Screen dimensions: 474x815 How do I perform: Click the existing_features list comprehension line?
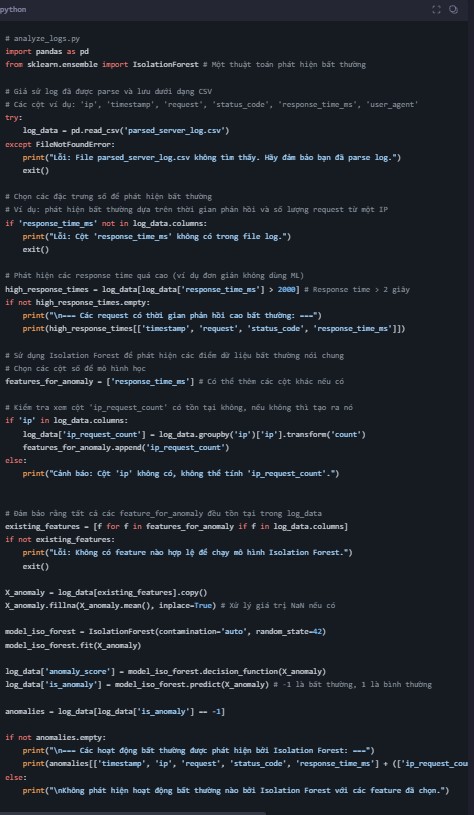point(176,527)
